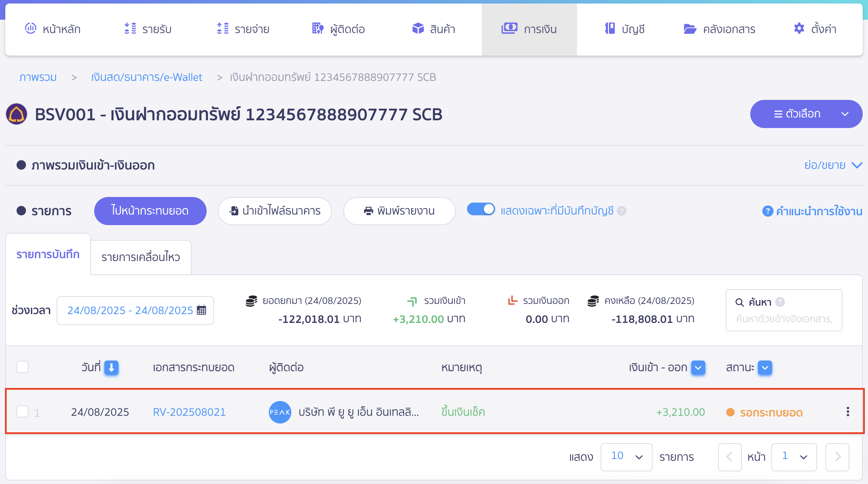Open เงินเข้า - ออก column filter dropdown
Viewport: 868px width, 484px height.
pos(698,368)
